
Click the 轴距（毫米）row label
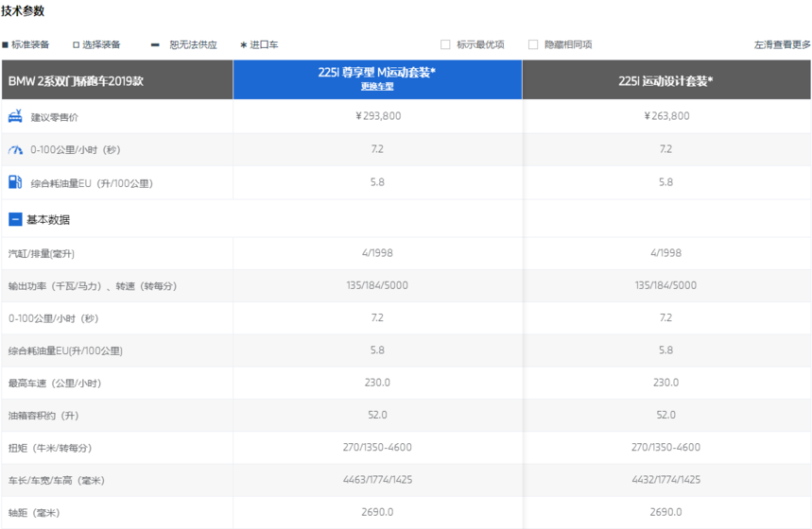[34, 512]
